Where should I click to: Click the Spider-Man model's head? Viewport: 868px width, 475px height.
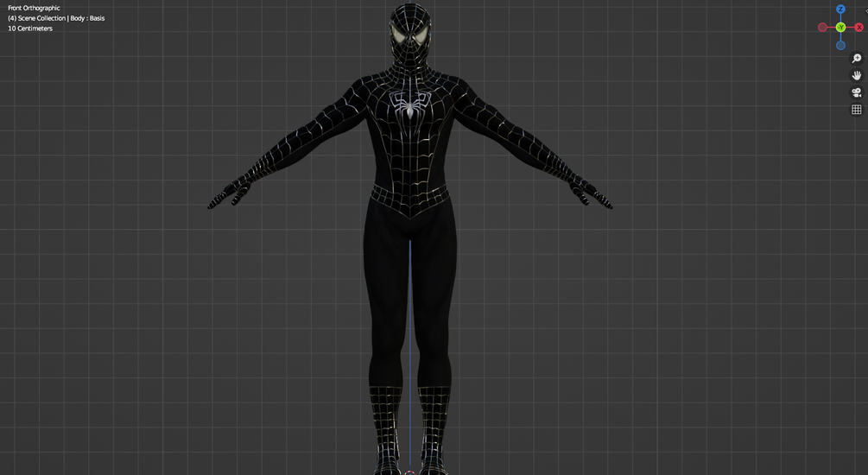(410, 35)
